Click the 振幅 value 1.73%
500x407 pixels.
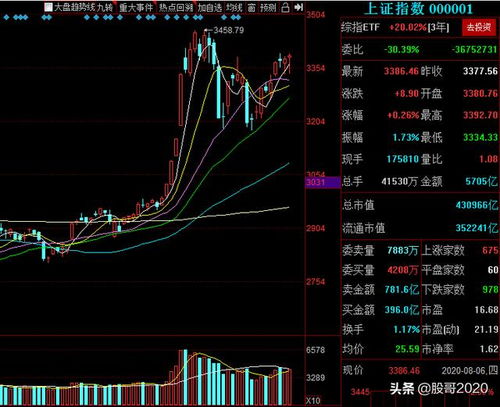click(406, 137)
